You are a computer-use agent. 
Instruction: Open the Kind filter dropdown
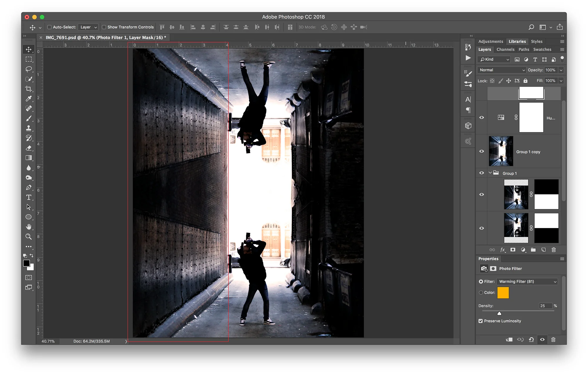[x=494, y=59]
